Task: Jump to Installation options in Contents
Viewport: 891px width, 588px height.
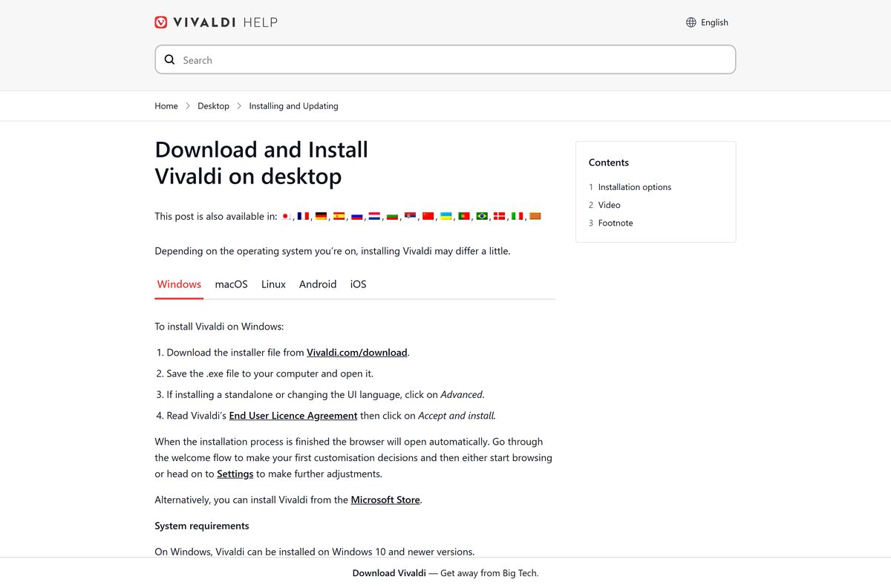Action: (635, 187)
